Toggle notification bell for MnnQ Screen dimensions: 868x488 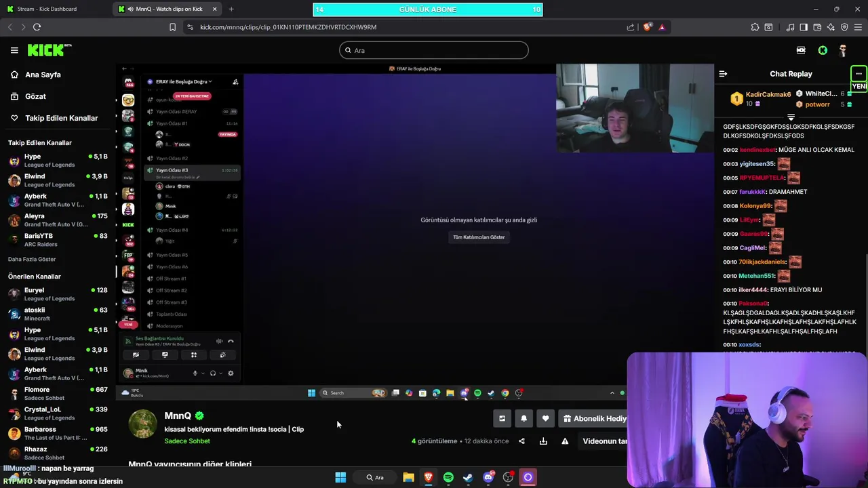(x=524, y=419)
